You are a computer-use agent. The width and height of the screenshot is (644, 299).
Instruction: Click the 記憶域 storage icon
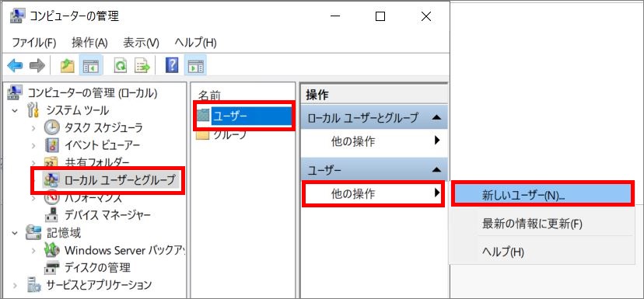[x=33, y=232]
